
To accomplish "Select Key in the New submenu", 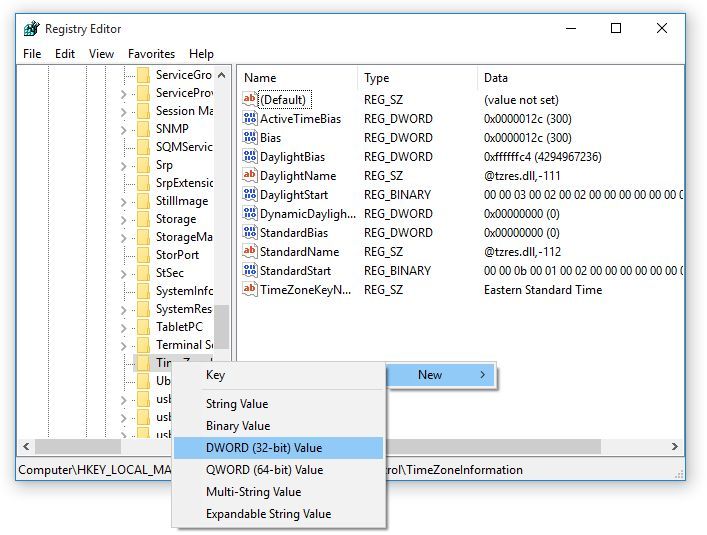I will 215,375.
